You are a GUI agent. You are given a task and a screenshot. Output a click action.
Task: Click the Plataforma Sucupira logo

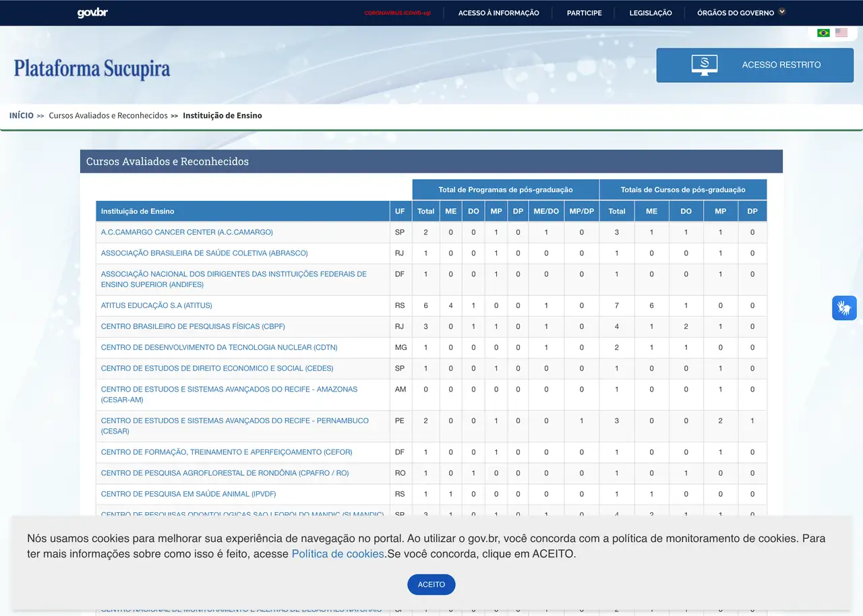(x=92, y=69)
